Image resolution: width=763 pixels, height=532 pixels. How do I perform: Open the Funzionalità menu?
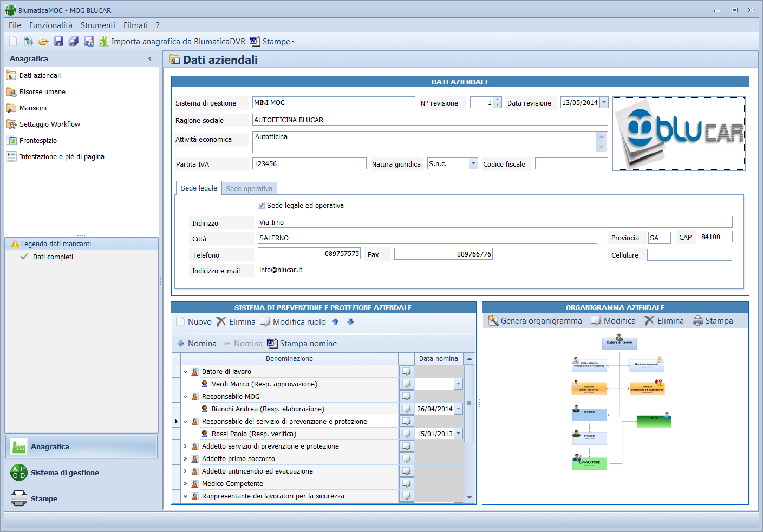coord(50,25)
